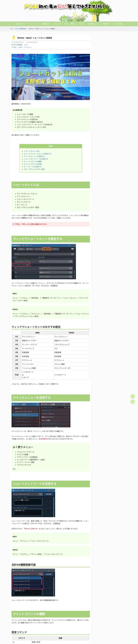Open the NGSの基礎知識 category link under title
The height and width of the screenshot is (644, 138).
point(18,45)
